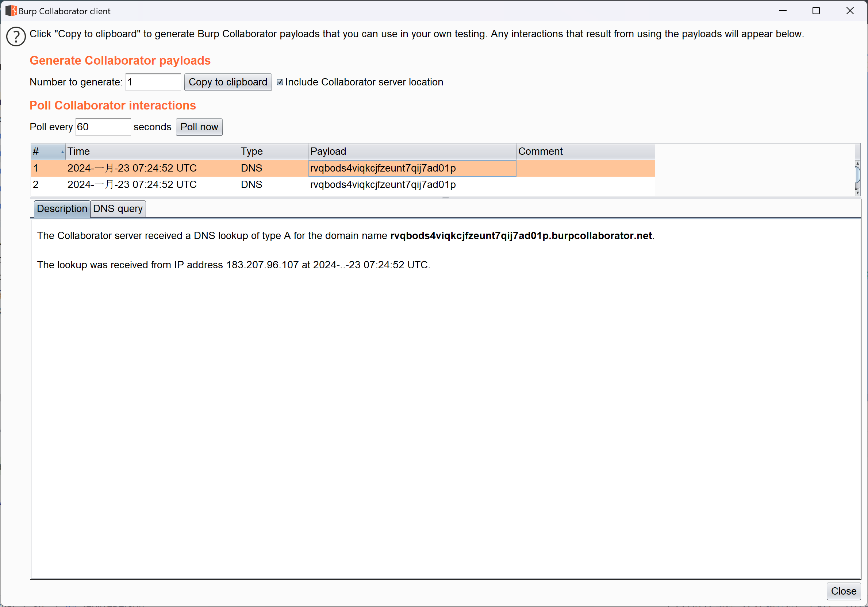Maximize the Burp Collaborator client window

816,11
